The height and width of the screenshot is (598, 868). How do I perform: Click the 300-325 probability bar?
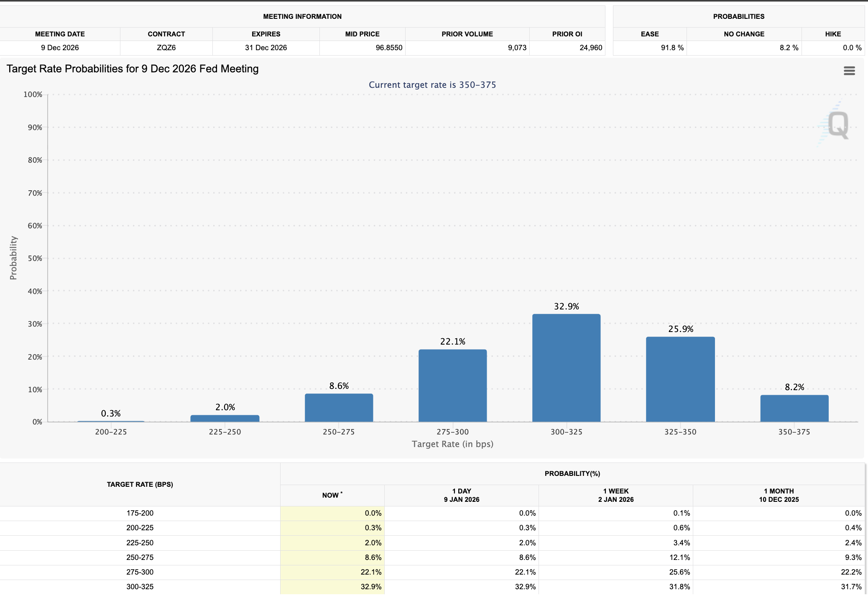pyautogui.click(x=566, y=368)
